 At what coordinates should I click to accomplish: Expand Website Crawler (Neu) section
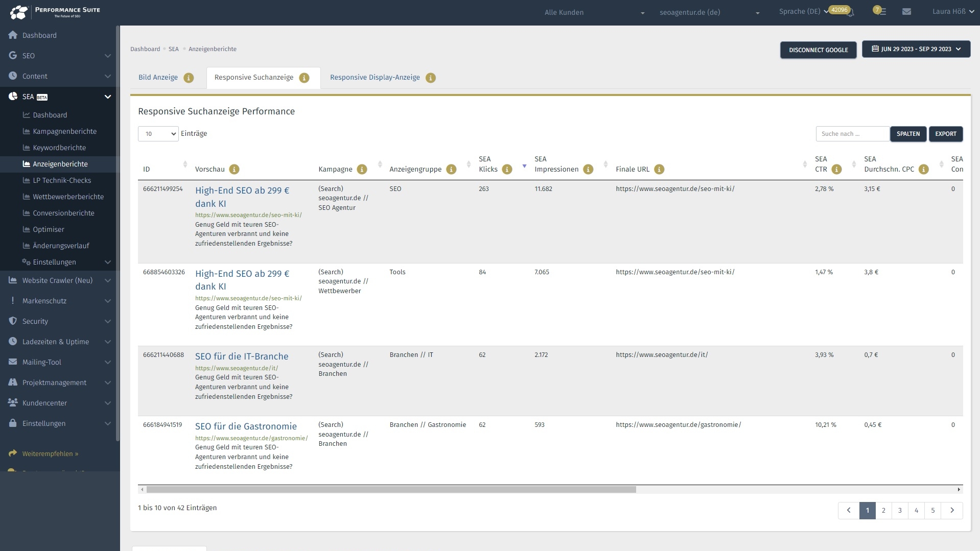tap(59, 280)
